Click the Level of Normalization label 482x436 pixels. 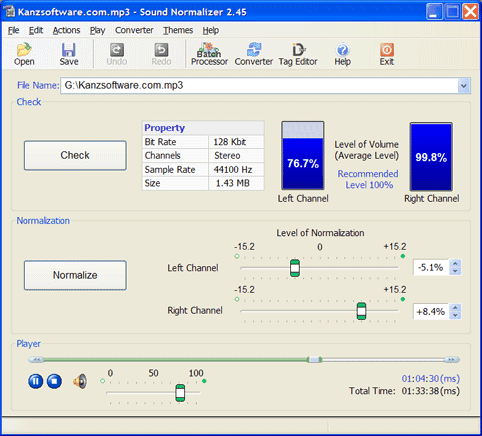(320, 233)
